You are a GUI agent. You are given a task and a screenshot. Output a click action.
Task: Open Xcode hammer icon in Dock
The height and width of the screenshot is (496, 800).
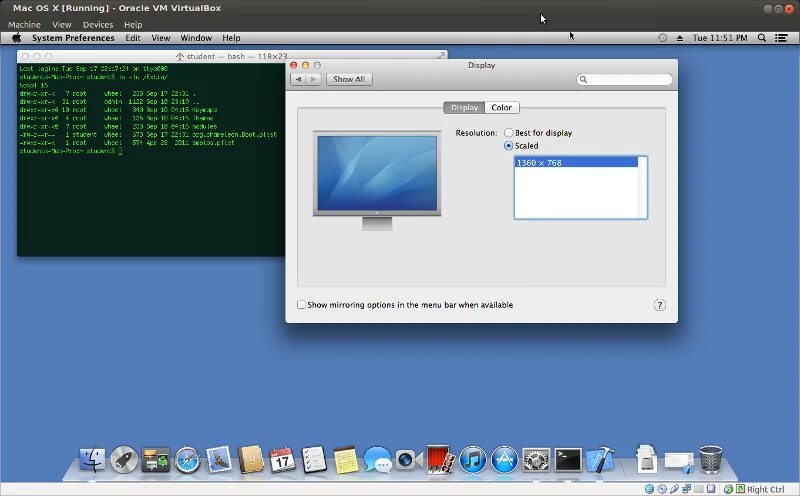click(600, 460)
